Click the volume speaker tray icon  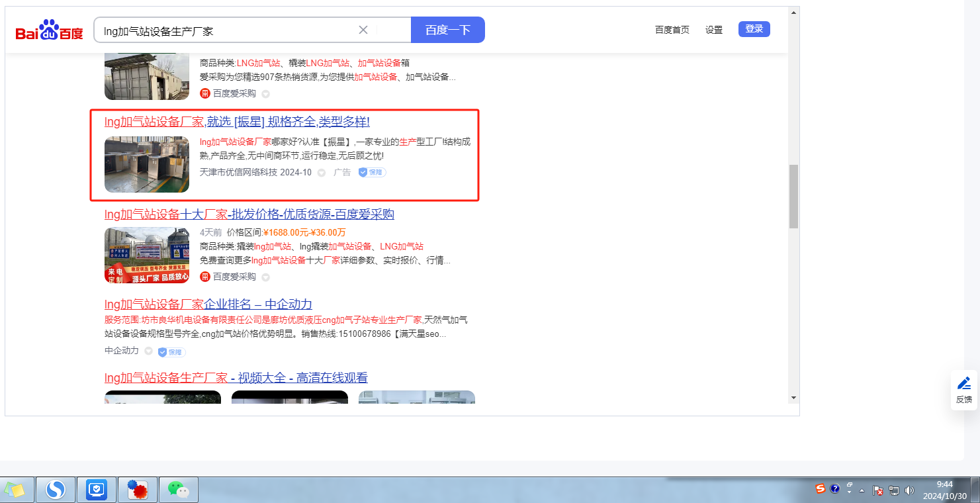point(909,490)
